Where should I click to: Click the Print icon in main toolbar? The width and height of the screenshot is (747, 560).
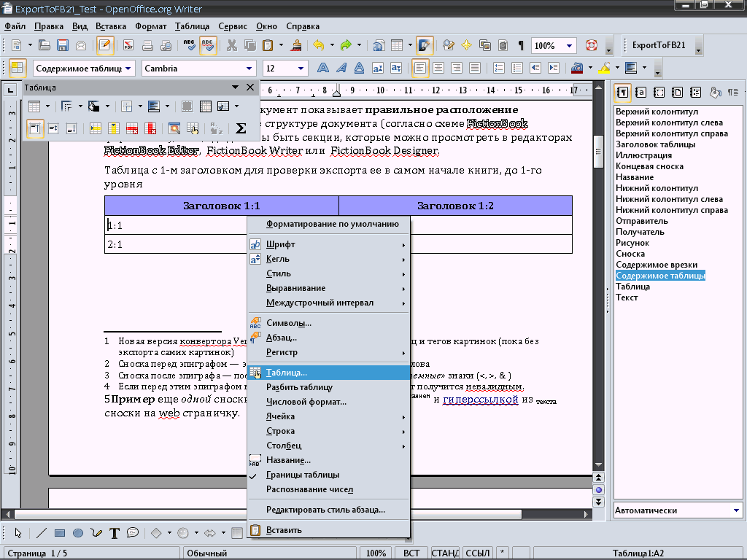coord(147,45)
